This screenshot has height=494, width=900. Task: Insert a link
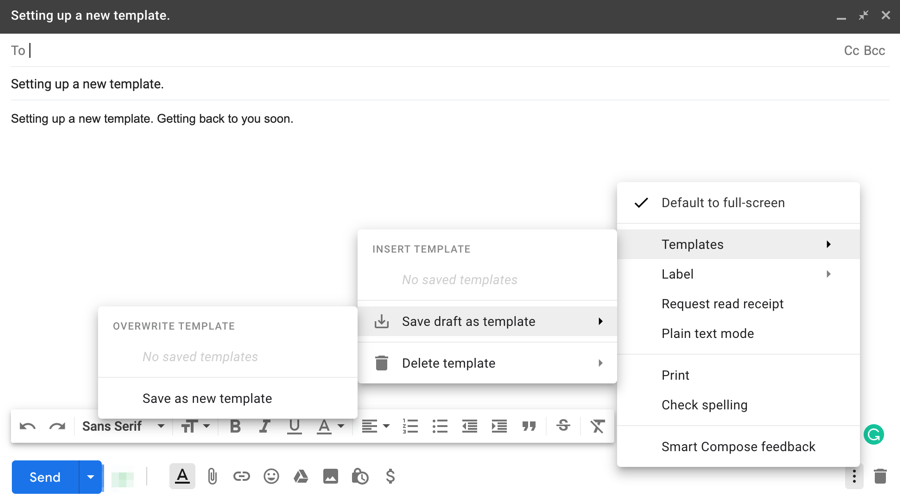(x=241, y=476)
